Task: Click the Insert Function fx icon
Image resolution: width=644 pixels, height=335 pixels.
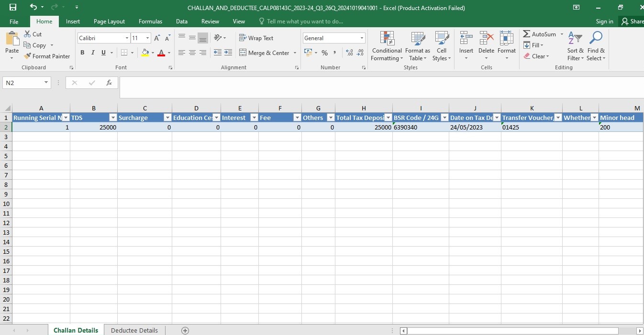Action: click(x=109, y=83)
